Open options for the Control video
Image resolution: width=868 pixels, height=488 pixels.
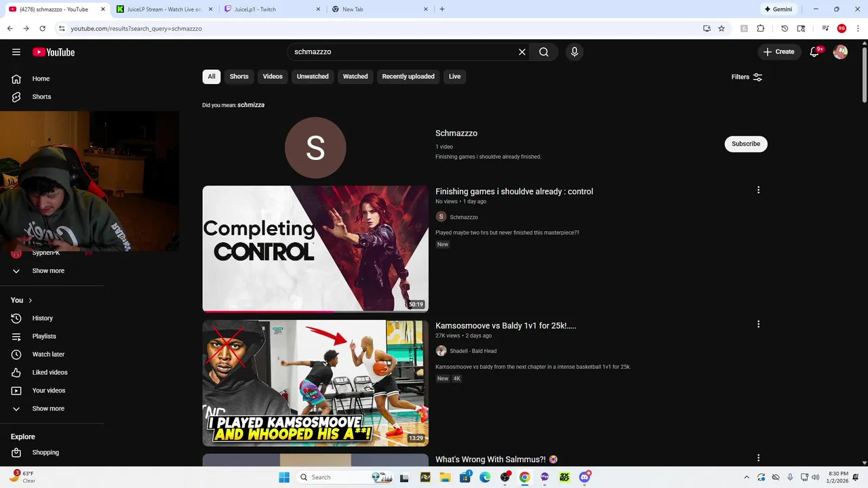[758, 190]
